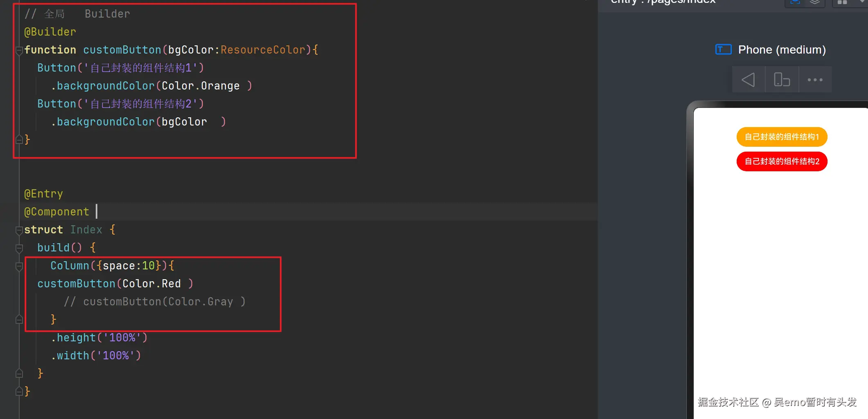Collapse the struct Index block
Viewport: 868px width, 419px height.
pos(19,230)
